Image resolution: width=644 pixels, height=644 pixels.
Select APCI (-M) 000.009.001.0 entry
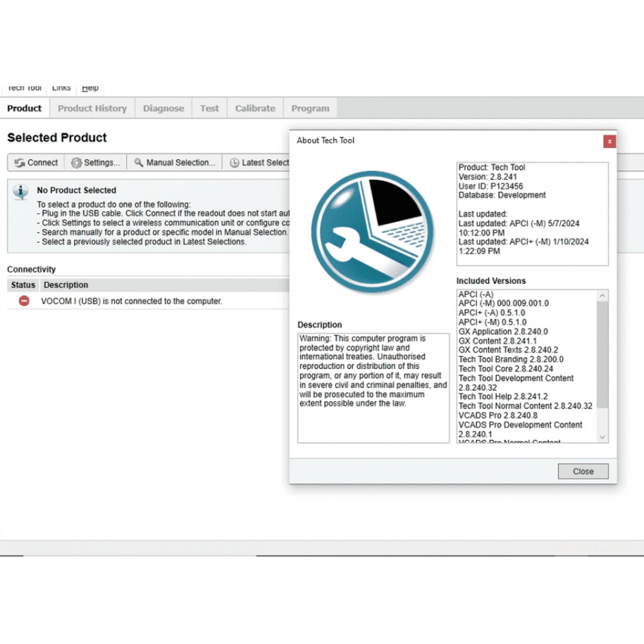(x=504, y=303)
